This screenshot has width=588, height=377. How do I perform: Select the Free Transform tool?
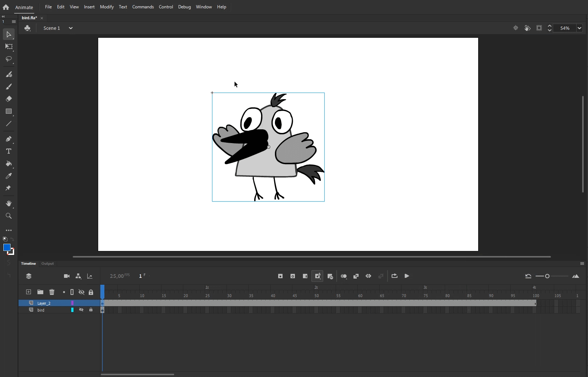[9, 46]
